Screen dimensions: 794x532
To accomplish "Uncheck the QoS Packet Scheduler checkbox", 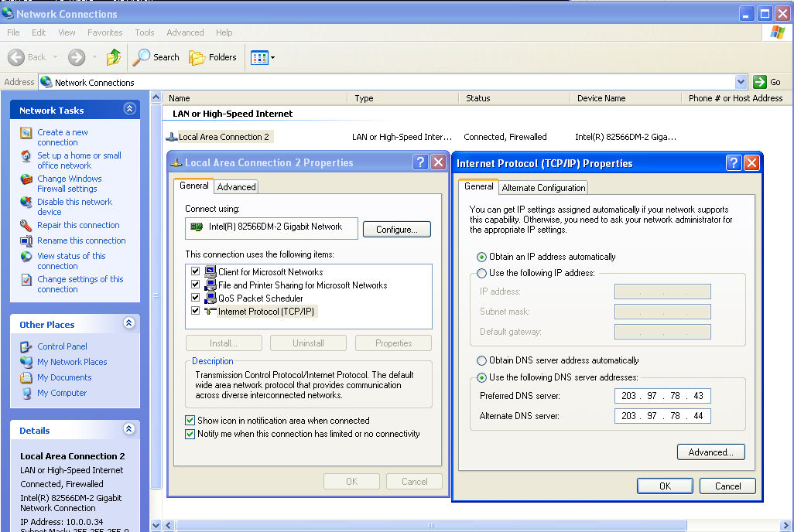I will (x=195, y=298).
